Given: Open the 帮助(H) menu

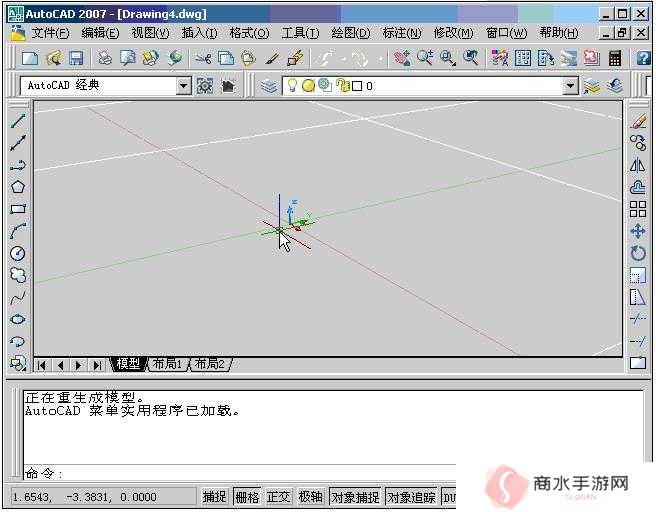Looking at the screenshot, I should (x=559, y=33).
